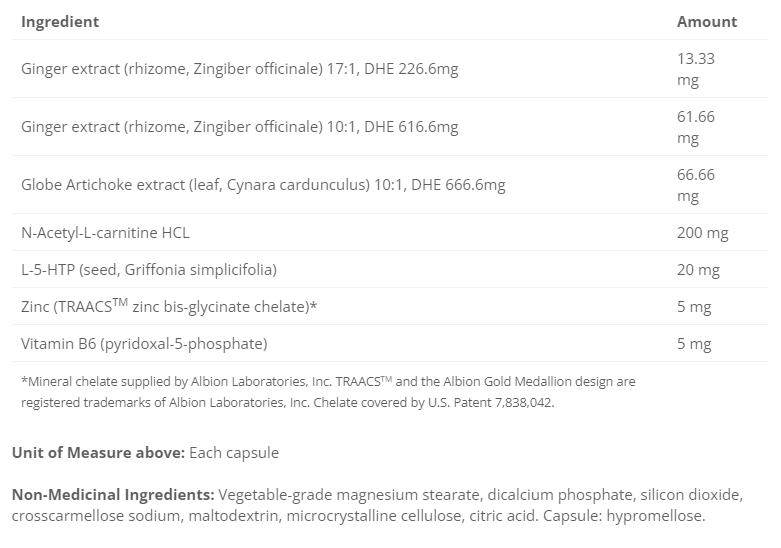This screenshot has height=548, width=781.
Task: Click the Amount column header
Action: pyautogui.click(x=707, y=21)
